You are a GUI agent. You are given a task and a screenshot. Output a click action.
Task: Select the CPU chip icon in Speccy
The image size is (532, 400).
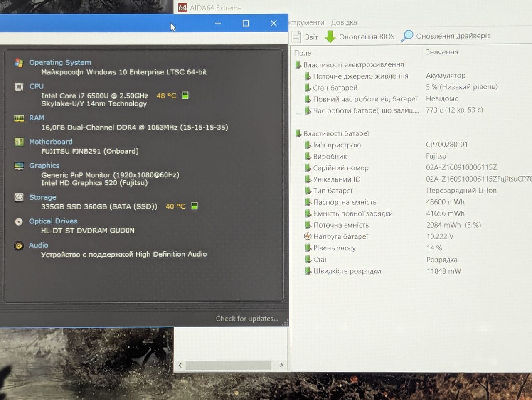pyautogui.click(x=19, y=87)
